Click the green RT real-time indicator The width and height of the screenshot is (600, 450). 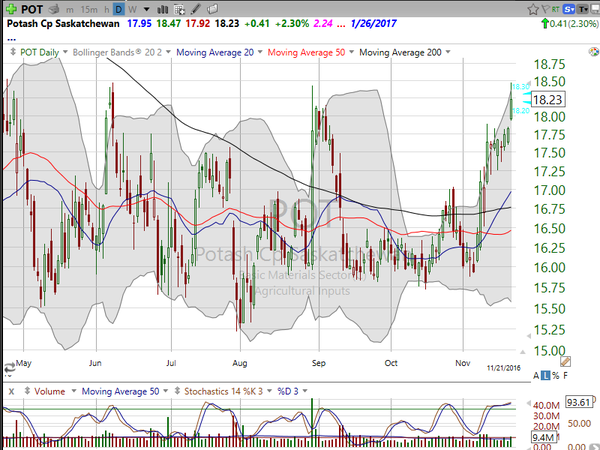tap(556, 9)
